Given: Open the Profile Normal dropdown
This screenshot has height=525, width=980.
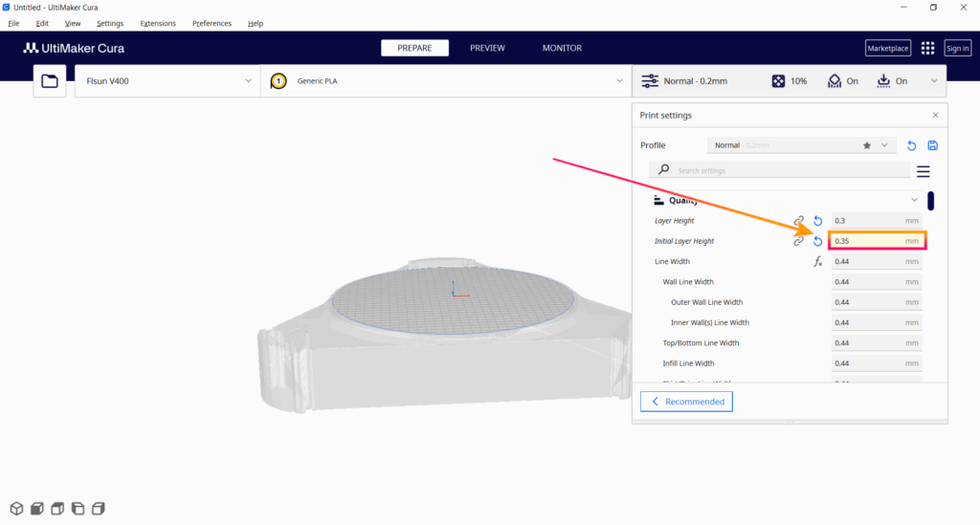Looking at the screenshot, I should 801,145.
